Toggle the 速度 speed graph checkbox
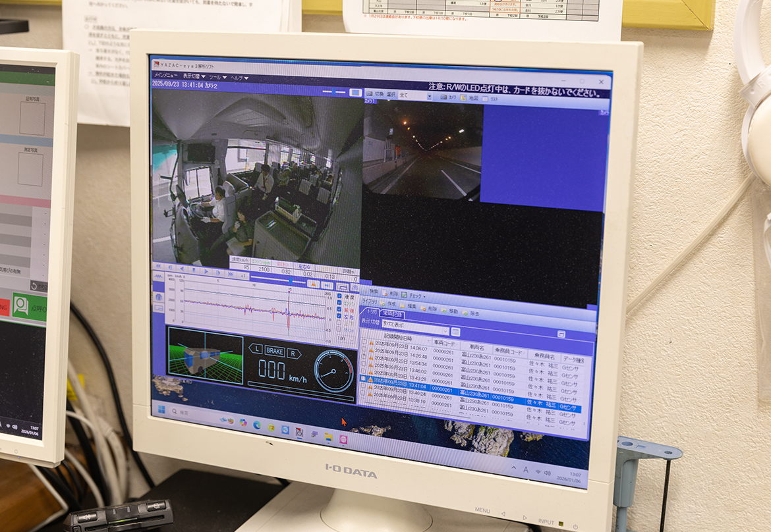Viewport: 771px width, 532px height. [340, 296]
